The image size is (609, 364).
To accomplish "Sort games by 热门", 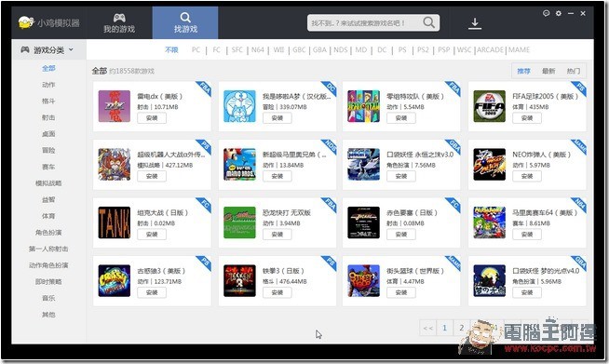I will coord(574,71).
